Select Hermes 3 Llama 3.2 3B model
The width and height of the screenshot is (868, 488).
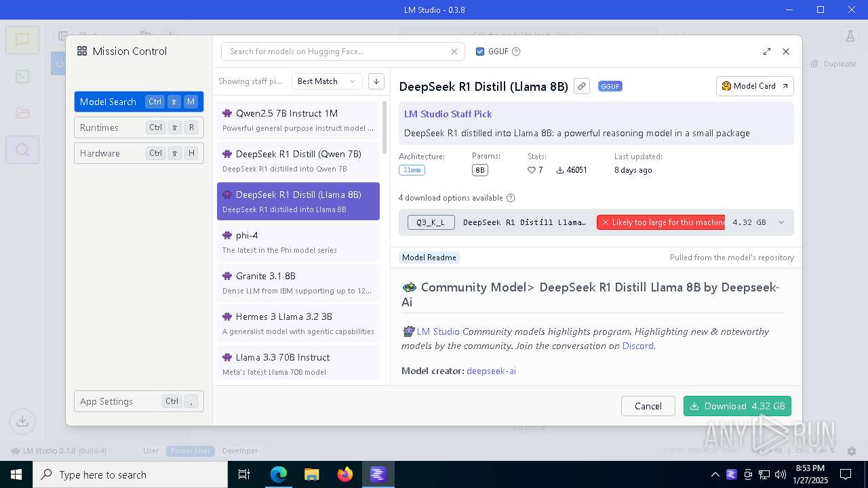[298, 323]
